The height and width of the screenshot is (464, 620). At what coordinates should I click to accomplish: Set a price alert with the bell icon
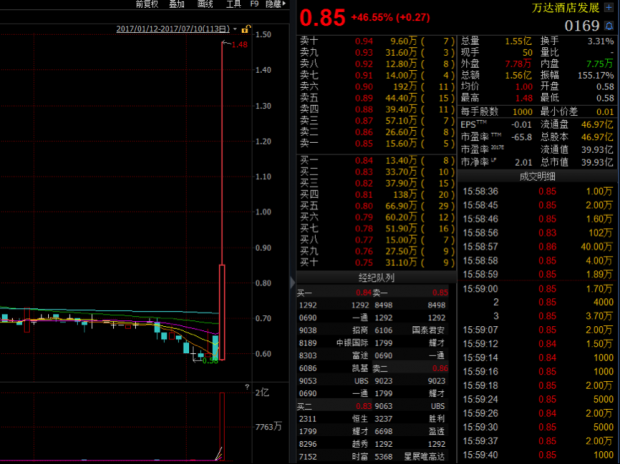609,26
